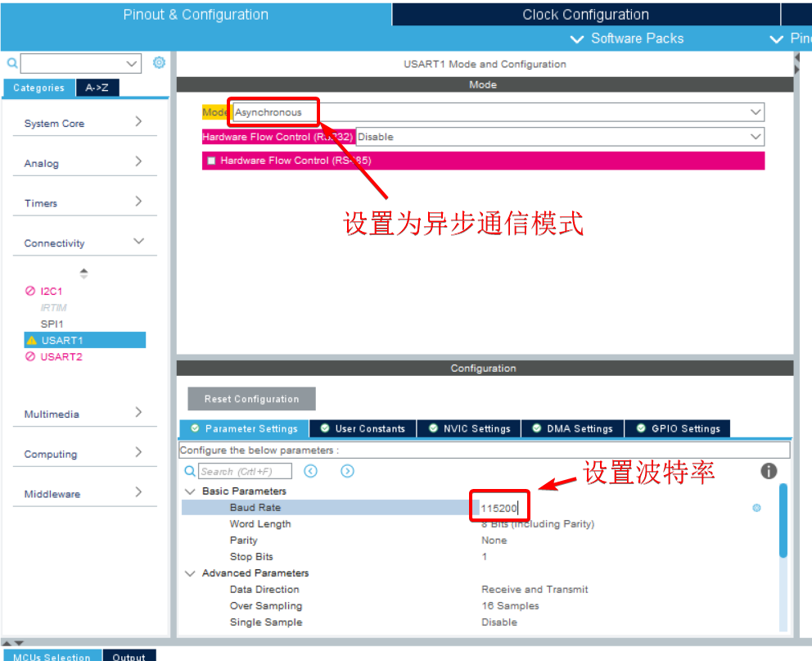The height and width of the screenshot is (661, 812).
Task: Click the magnifier icon in parameter search
Action: point(190,471)
